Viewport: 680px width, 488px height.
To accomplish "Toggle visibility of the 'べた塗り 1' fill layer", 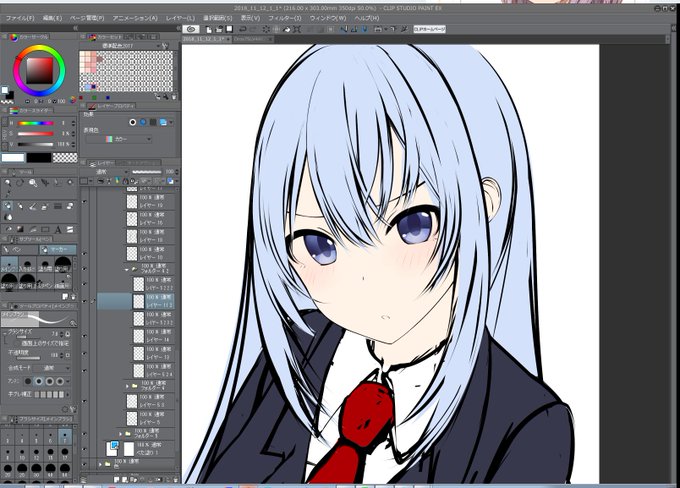I will point(84,449).
